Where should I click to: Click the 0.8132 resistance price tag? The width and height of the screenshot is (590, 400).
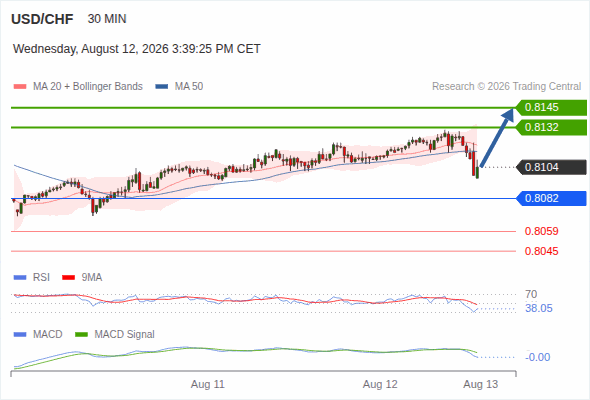[x=551, y=127]
